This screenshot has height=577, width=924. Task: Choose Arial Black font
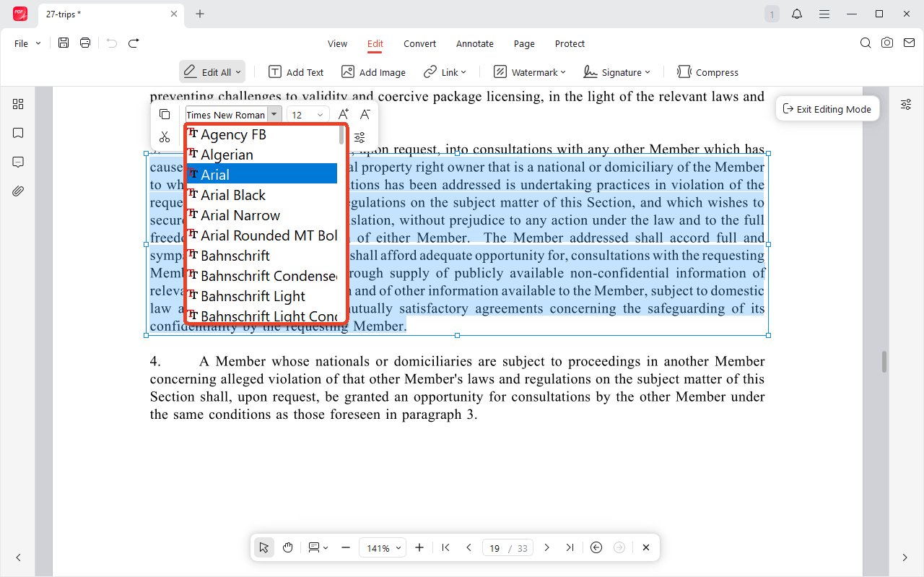pyautogui.click(x=262, y=195)
